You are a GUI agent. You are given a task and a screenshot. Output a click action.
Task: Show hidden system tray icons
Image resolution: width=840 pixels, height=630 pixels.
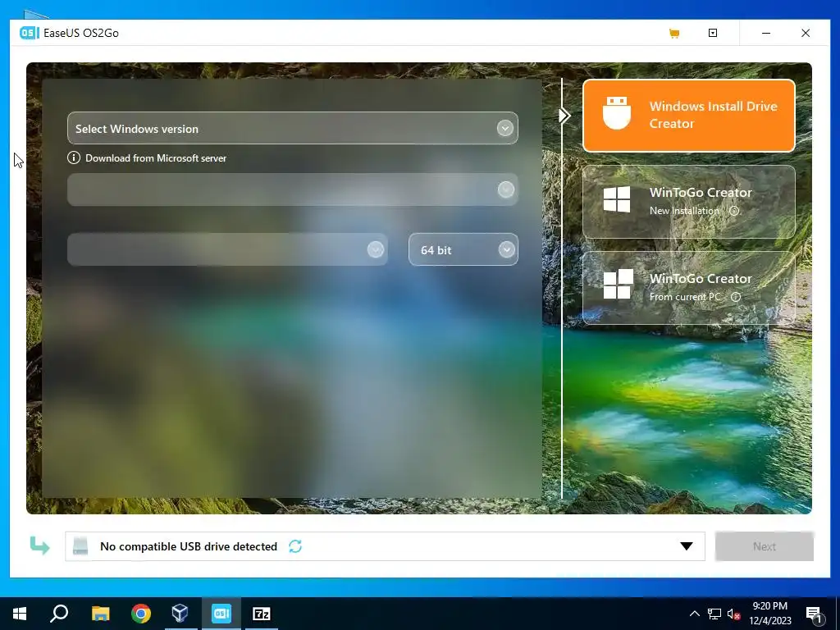point(694,614)
